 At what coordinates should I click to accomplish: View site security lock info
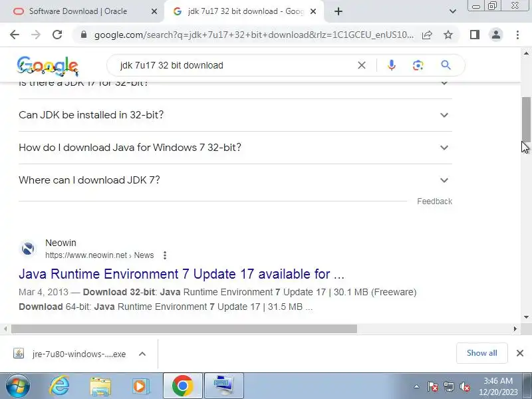pos(84,35)
